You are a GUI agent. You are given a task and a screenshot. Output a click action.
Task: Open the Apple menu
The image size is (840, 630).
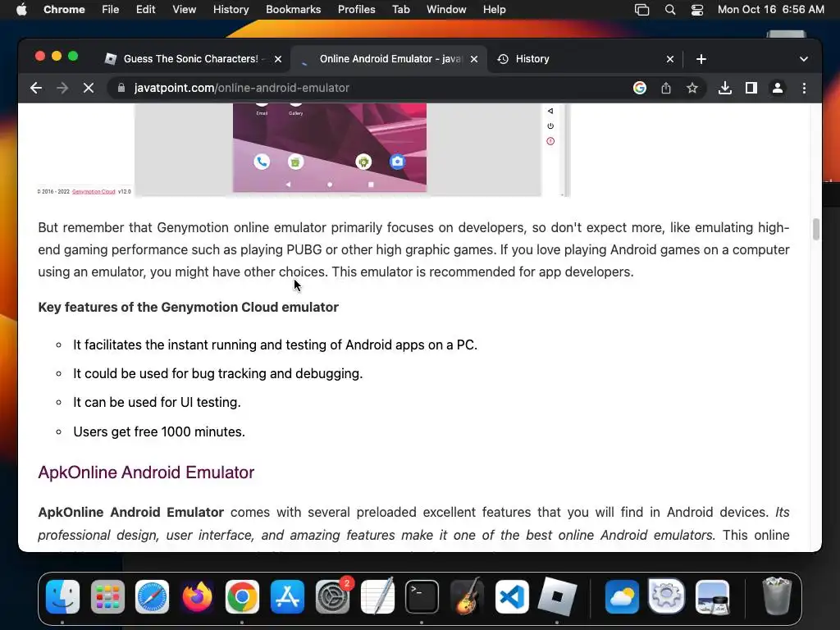click(x=21, y=9)
